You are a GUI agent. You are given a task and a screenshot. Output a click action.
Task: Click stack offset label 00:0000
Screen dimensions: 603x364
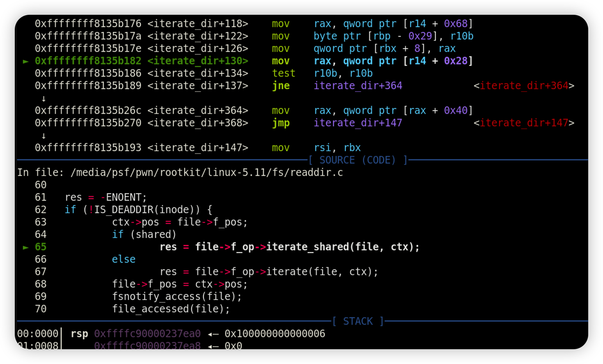38,334
